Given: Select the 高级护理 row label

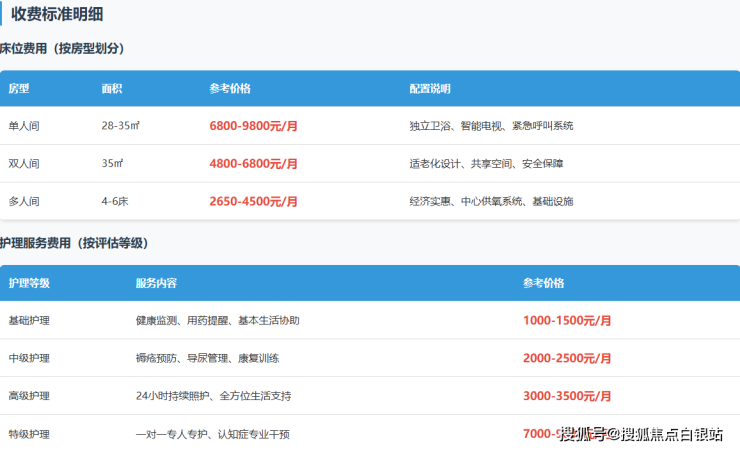Looking at the screenshot, I should (29, 396).
